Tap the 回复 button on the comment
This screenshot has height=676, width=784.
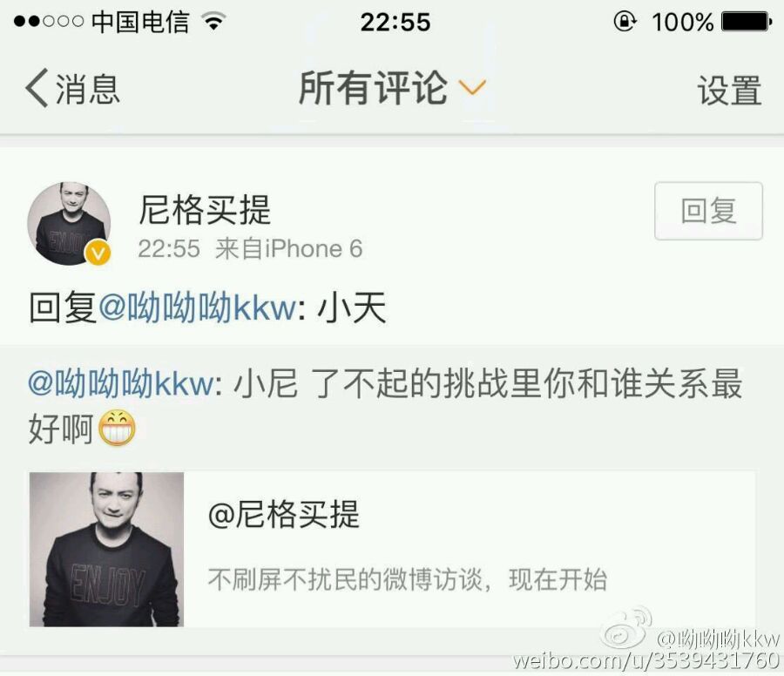[x=708, y=211]
